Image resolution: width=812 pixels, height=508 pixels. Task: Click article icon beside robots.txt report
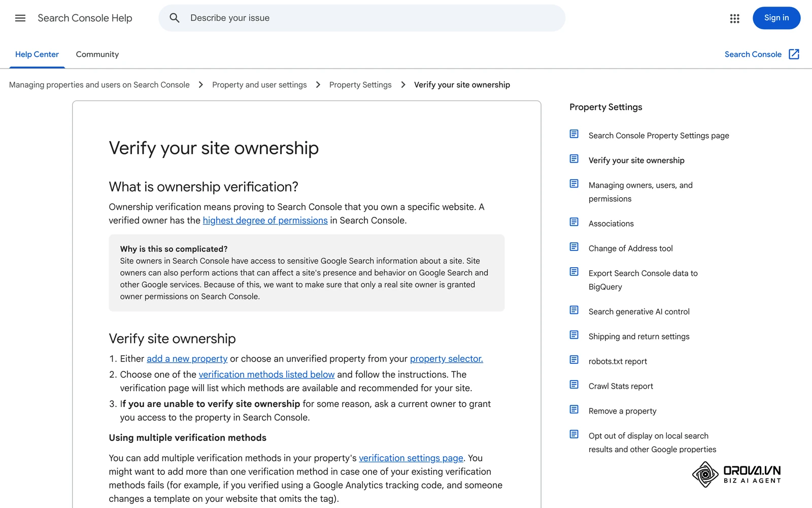pos(574,360)
